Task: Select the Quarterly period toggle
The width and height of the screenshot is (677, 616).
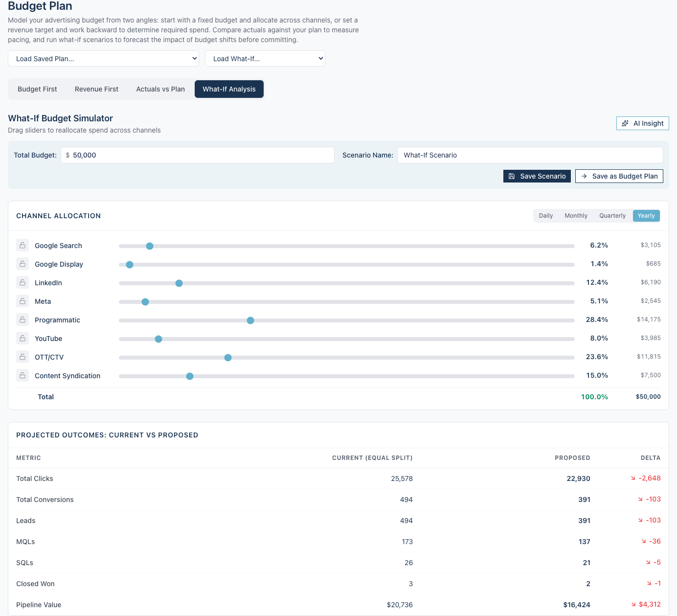Action: pos(612,216)
